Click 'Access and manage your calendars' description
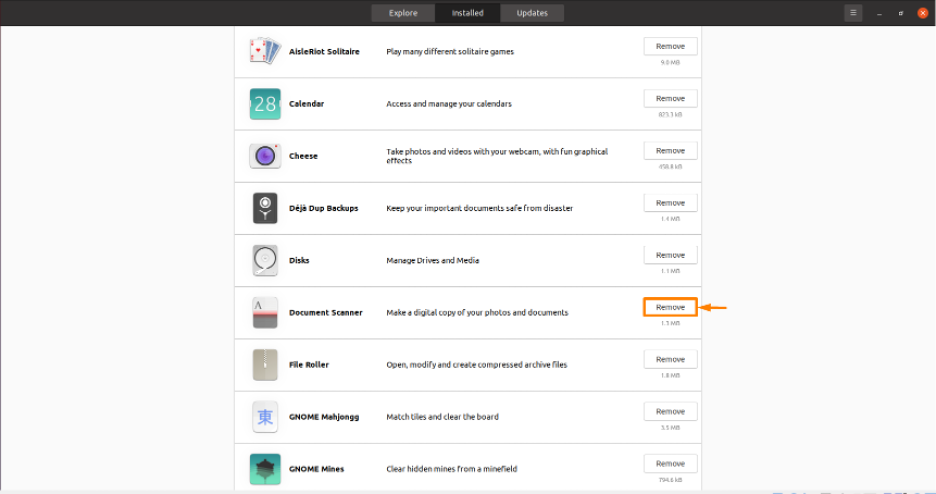936x494 pixels. tap(449, 104)
